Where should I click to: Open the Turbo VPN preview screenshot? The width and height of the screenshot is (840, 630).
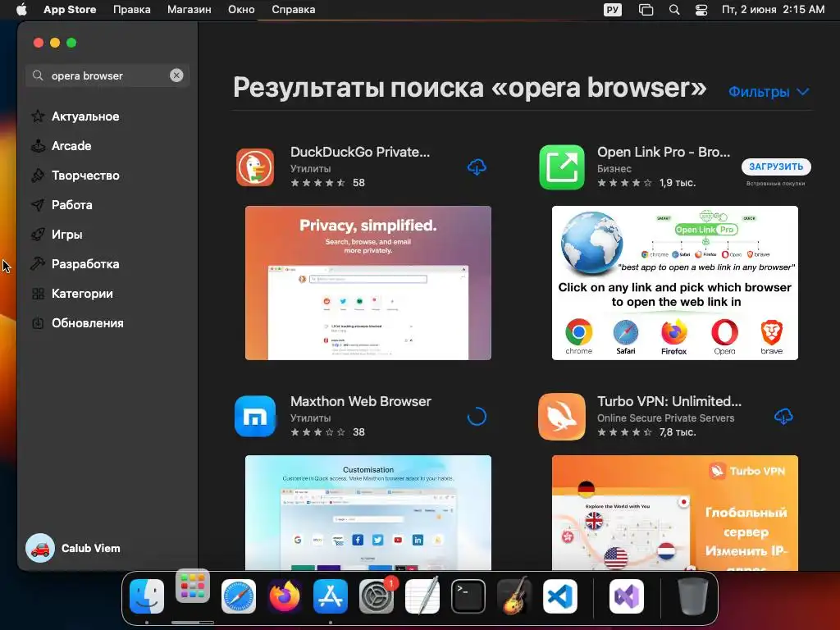(x=675, y=513)
